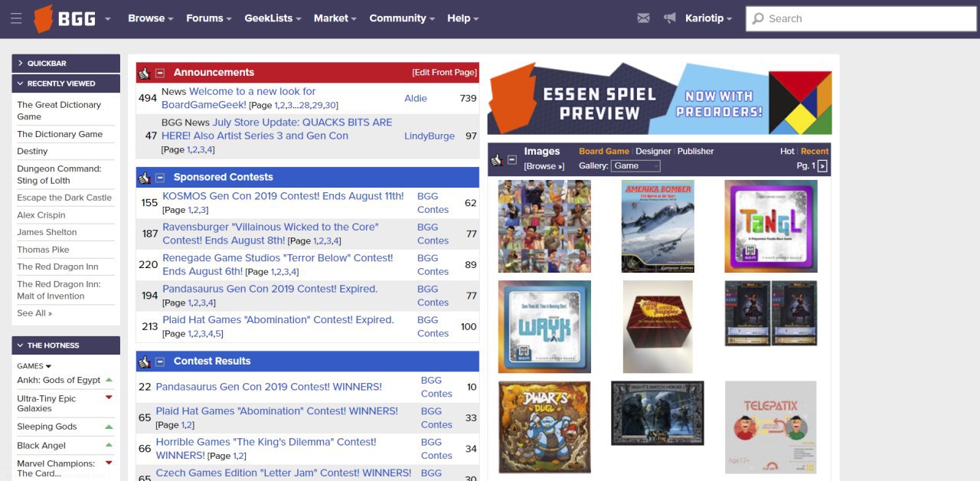Open Escape the Dark Castle link
The height and width of the screenshot is (481, 980).
(x=64, y=198)
